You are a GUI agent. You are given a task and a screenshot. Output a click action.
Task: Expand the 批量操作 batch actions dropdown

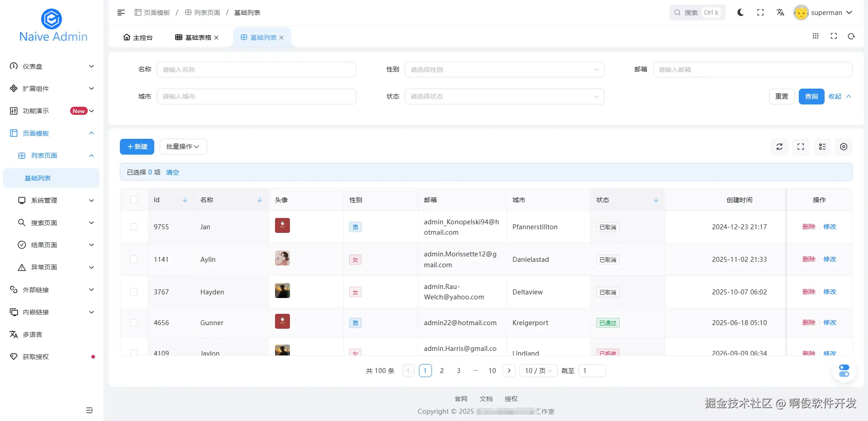[183, 147]
